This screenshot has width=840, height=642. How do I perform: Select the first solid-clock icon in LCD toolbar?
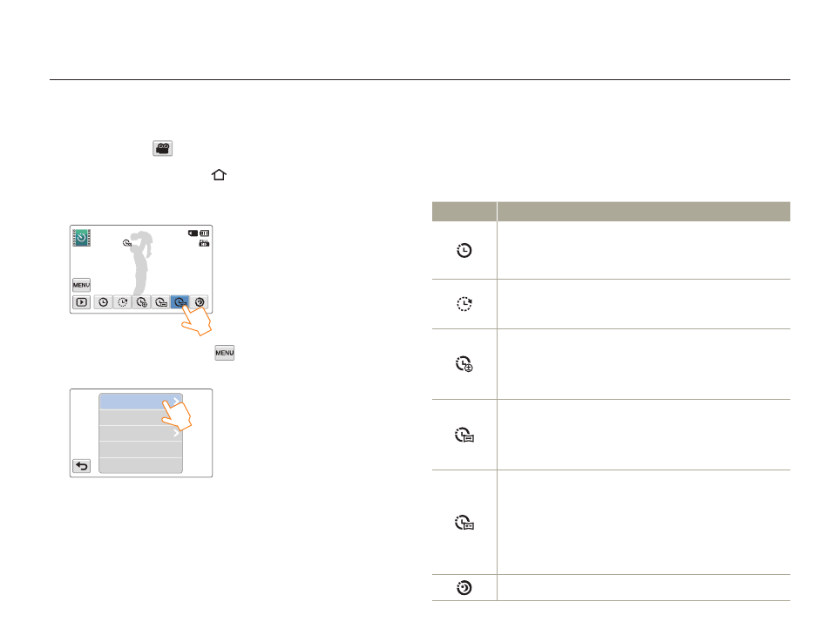[x=104, y=302]
